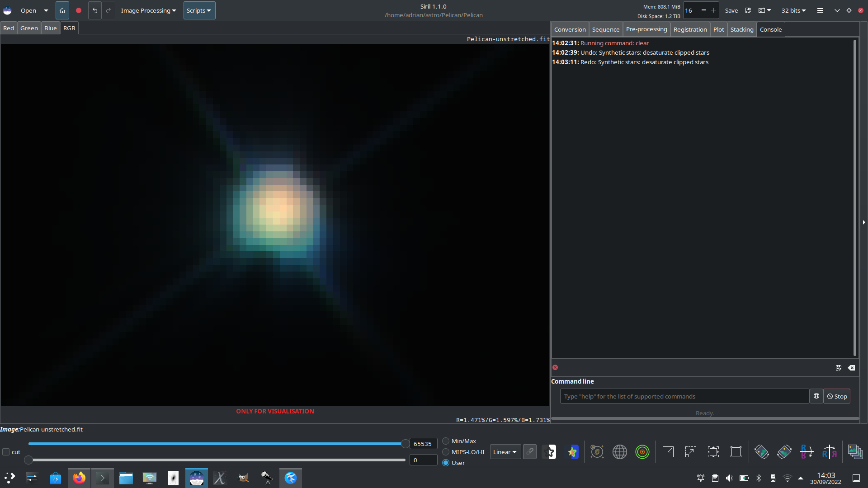Viewport: 868px width, 488px height.
Task: Open Firefox from the taskbar
Action: 79,478
